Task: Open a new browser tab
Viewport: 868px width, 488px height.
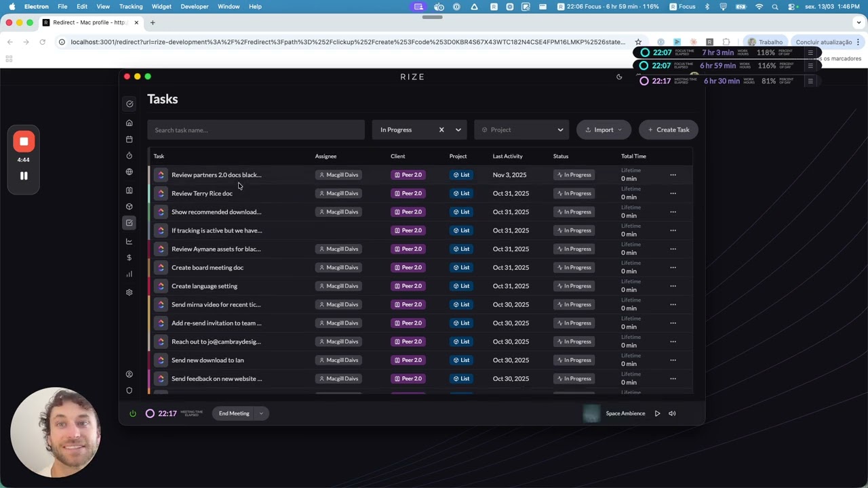Action: point(153,22)
